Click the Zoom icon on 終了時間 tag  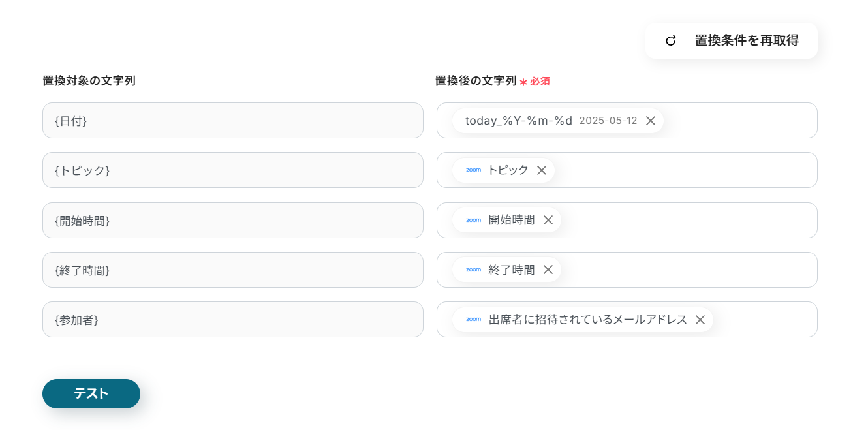473,269
